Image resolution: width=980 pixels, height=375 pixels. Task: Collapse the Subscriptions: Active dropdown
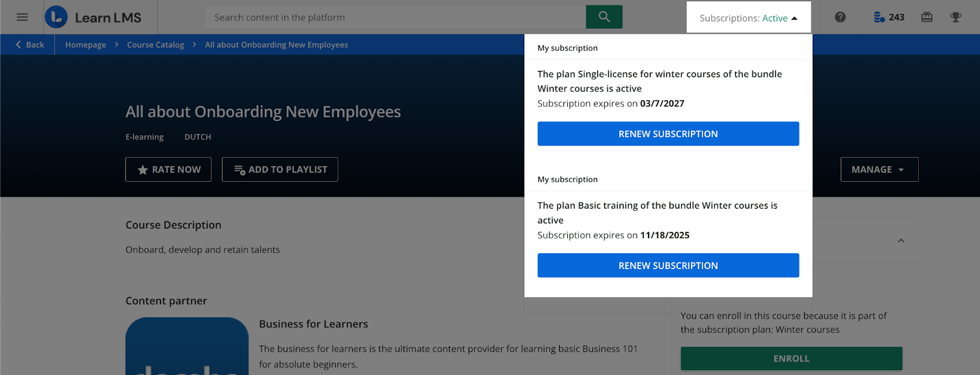click(x=748, y=18)
